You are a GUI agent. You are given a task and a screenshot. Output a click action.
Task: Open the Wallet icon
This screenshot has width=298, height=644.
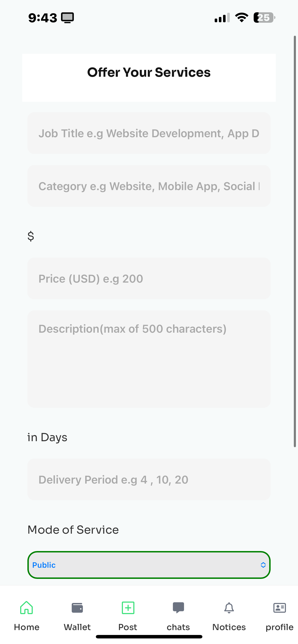[x=77, y=608]
